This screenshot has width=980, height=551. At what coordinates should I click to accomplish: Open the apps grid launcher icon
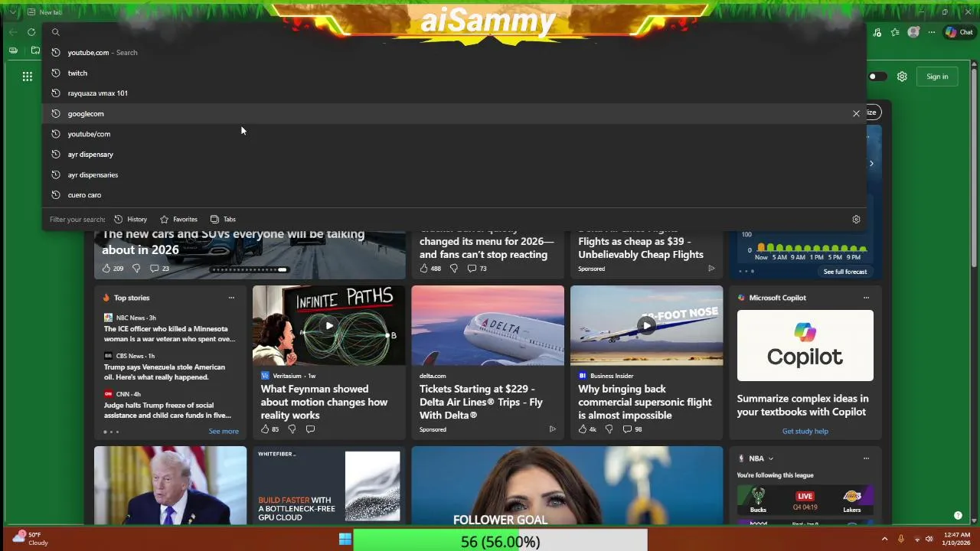28,77
